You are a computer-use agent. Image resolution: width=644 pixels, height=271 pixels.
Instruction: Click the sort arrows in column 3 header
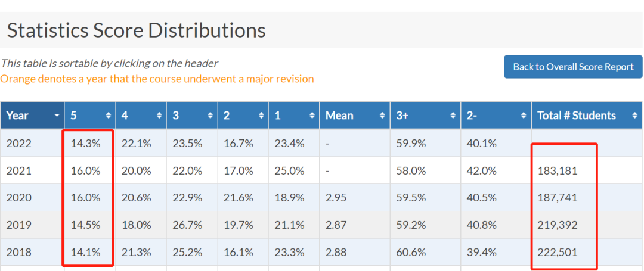tap(210, 116)
